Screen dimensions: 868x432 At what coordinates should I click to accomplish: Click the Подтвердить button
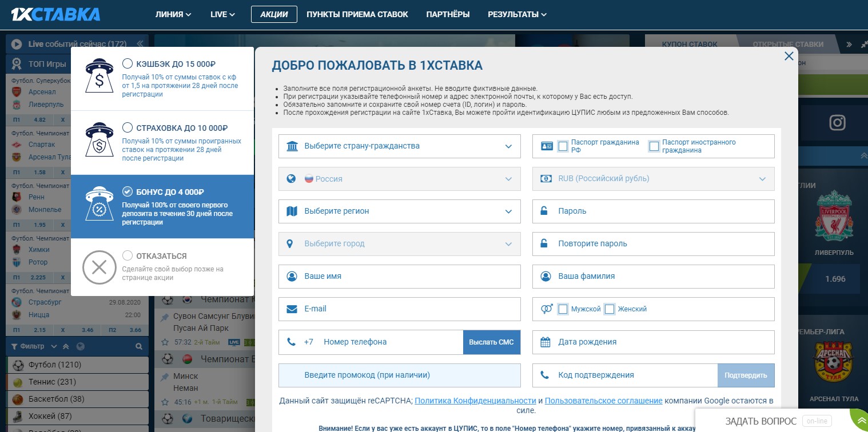[x=746, y=375]
